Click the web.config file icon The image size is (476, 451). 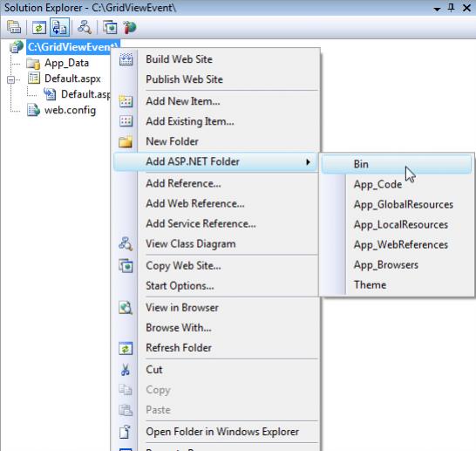click(x=33, y=110)
